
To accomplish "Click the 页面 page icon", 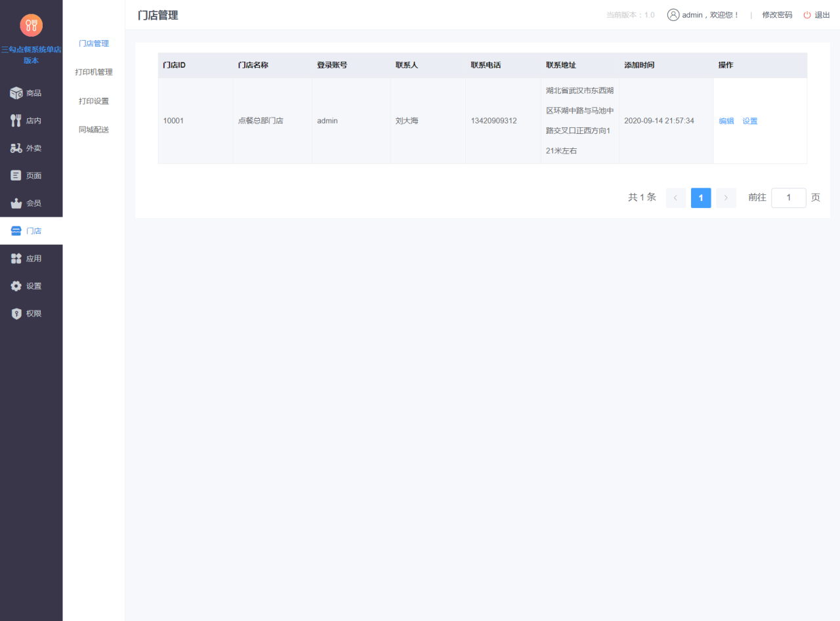I will [16, 176].
